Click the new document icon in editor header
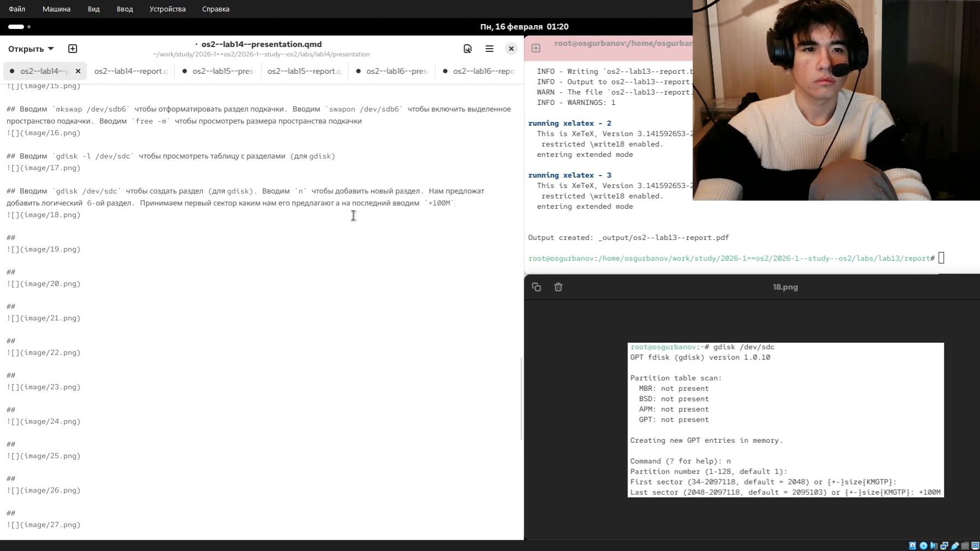The width and height of the screenshot is (980, 551). [x=73, y=49]
